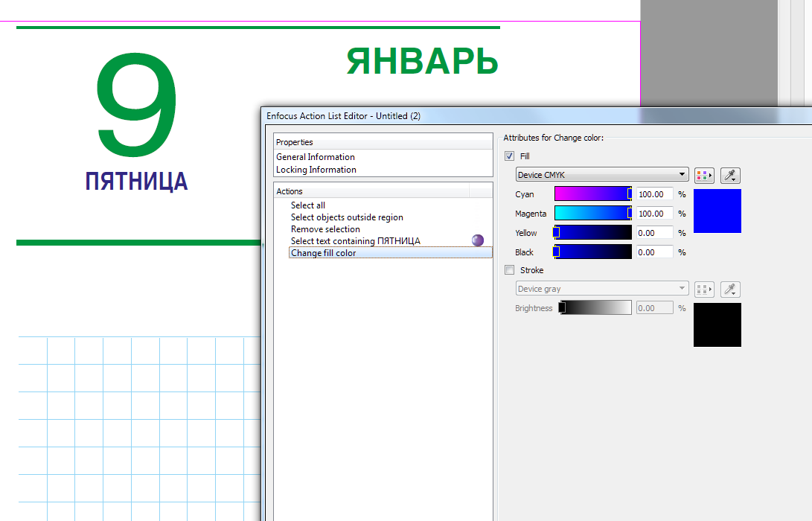Image resolution: width=812 pixels, height=521 pixels.
Task: Click the Magenta color slider
Action: 593,213
